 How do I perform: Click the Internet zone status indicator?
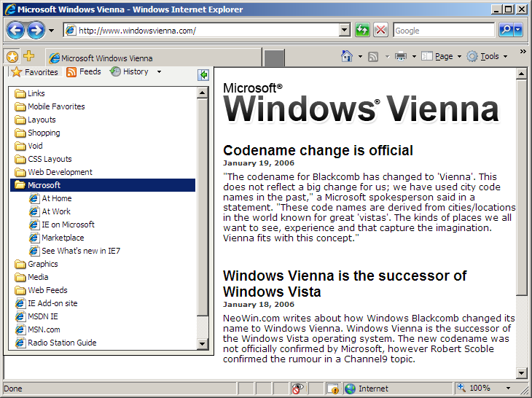399,389
